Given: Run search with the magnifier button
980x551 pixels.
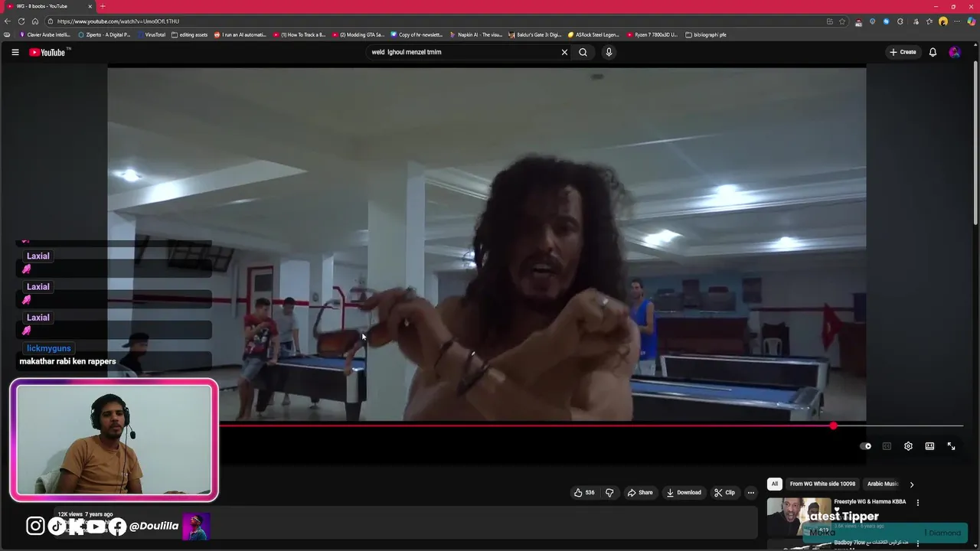Looking at the screenshot, I should pyautogui.click(x=583, y=52).
